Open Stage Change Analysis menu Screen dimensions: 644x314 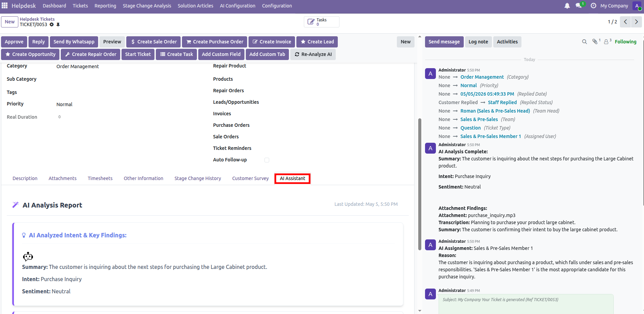(147, 6)
